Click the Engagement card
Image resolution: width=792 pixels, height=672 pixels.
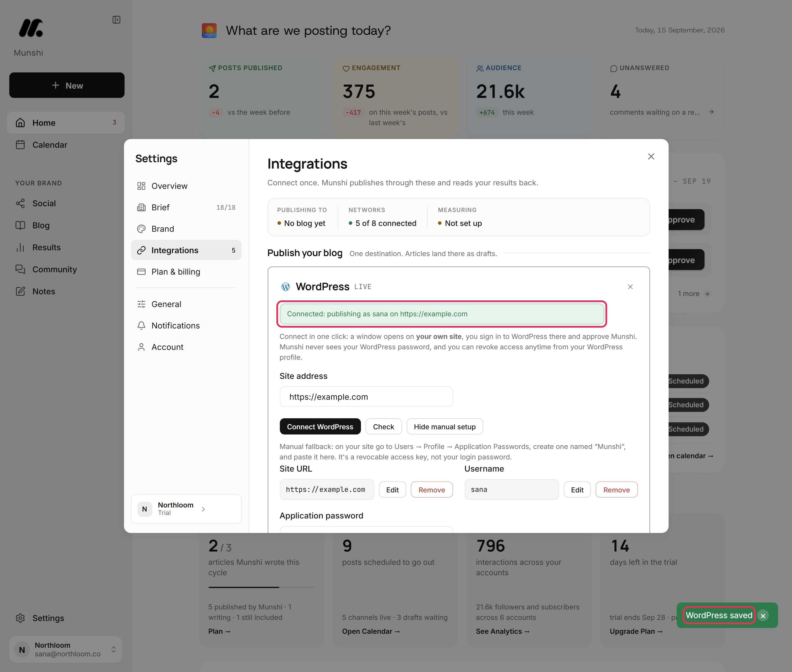pyautogui.click(x=395, y=97)
